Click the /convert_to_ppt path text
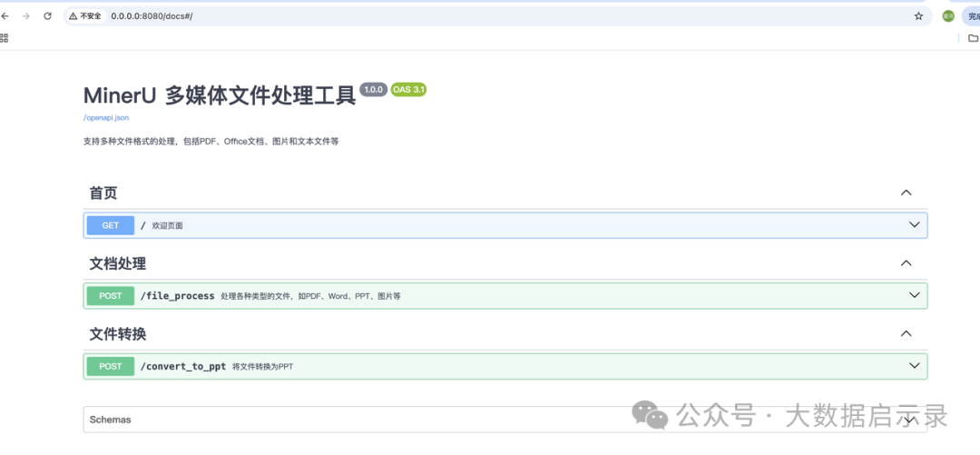980x455 pixels. coord(183,367)
